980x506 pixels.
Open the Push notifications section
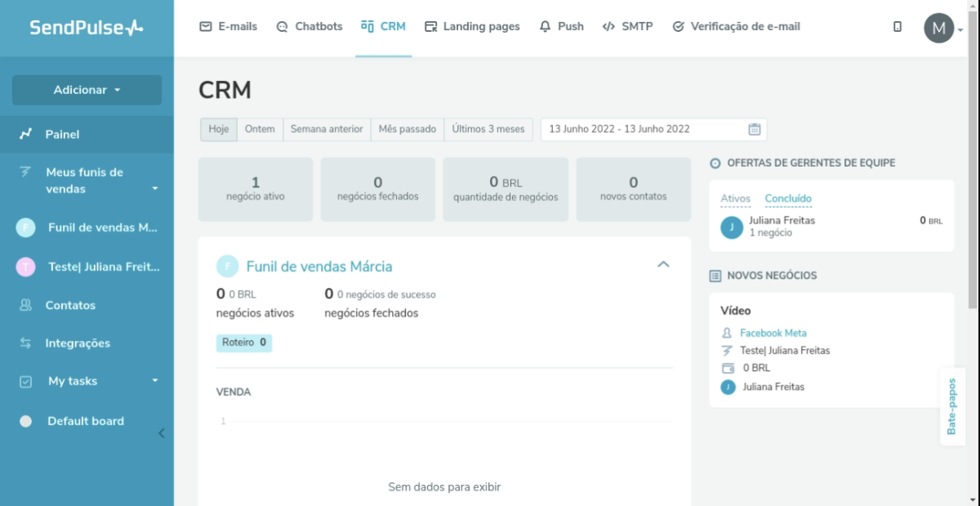[562, 26]
